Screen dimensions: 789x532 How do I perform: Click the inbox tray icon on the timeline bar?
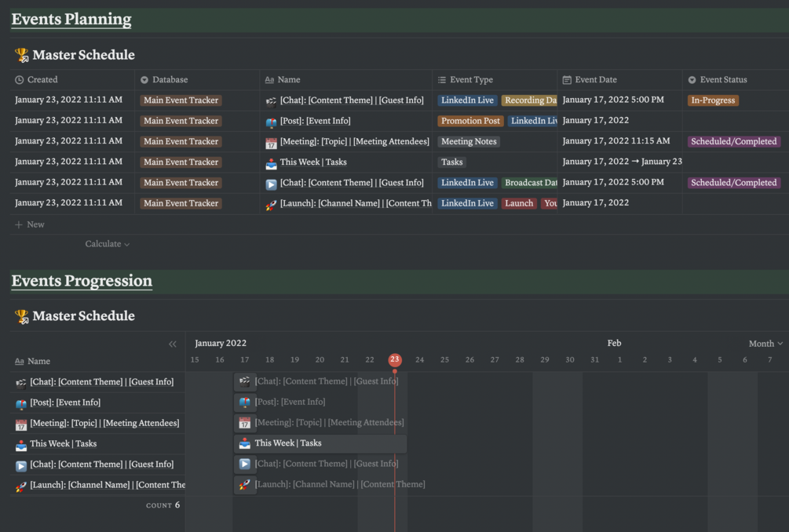click(245, 443)
